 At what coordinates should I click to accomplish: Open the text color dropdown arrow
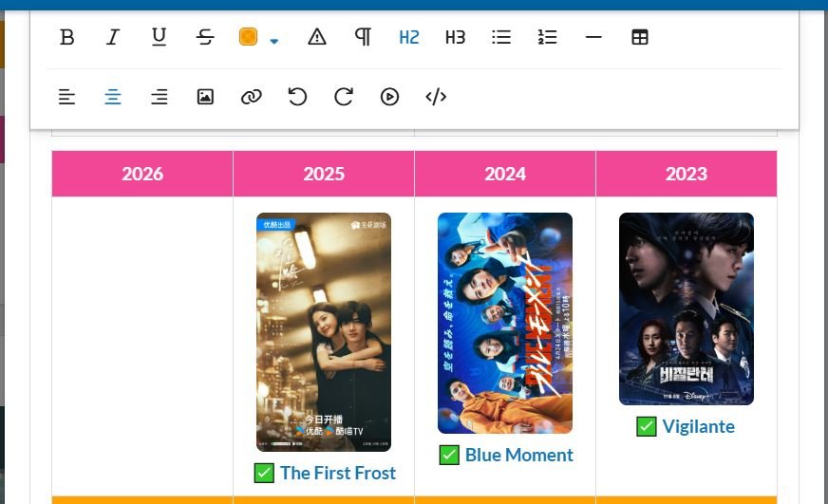pos(274,40)
